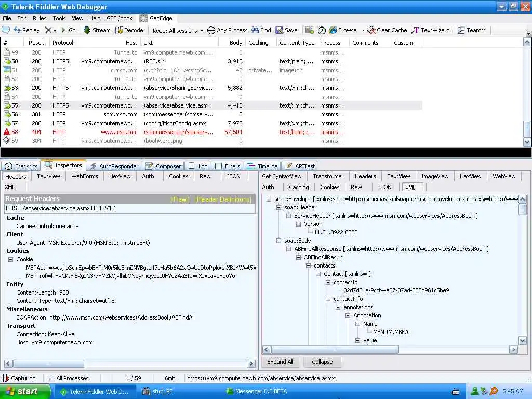532x399 pixels.
Task: Replay the selected session
Action: coord(26,30)
